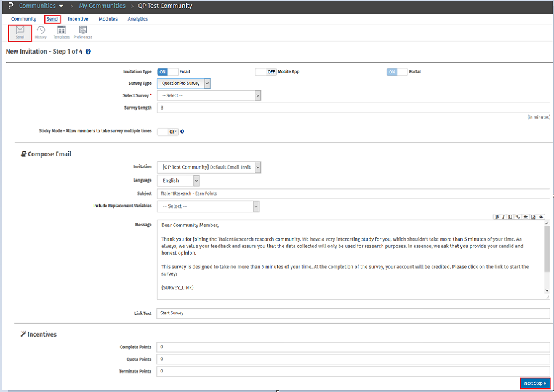Select the Send envelope icon
Screen dimensions: 554x392
click(19, 31)
